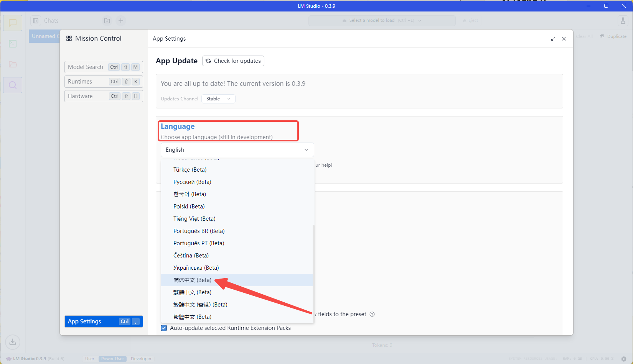Switch to Developer mode
The height and width of the screenshot is (364, 633).
tap(141, 359)
